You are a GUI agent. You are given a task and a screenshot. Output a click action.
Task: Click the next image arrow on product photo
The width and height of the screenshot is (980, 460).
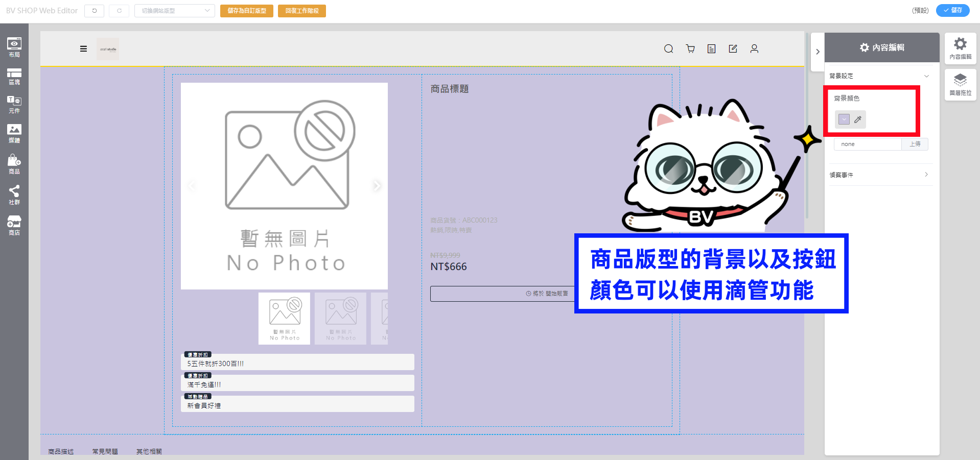click(x=377, y=186)
